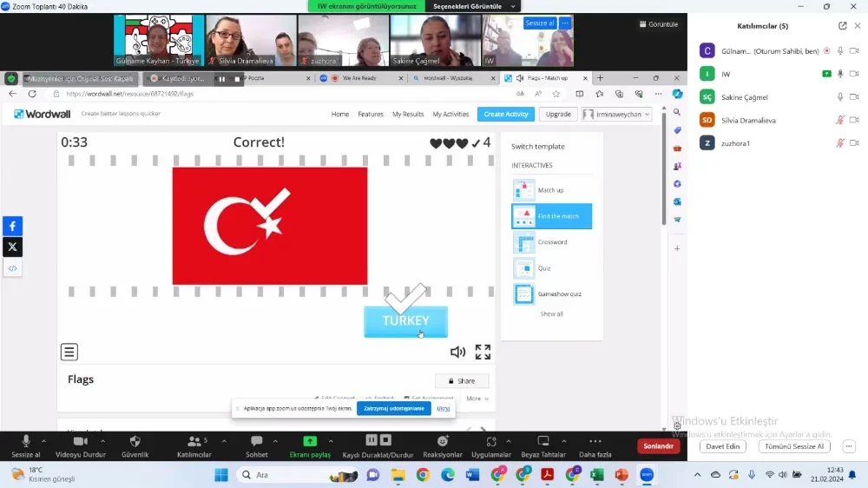
Task: Open video options caret beside Videoyu Durdur
Action: tap(103, 441)
